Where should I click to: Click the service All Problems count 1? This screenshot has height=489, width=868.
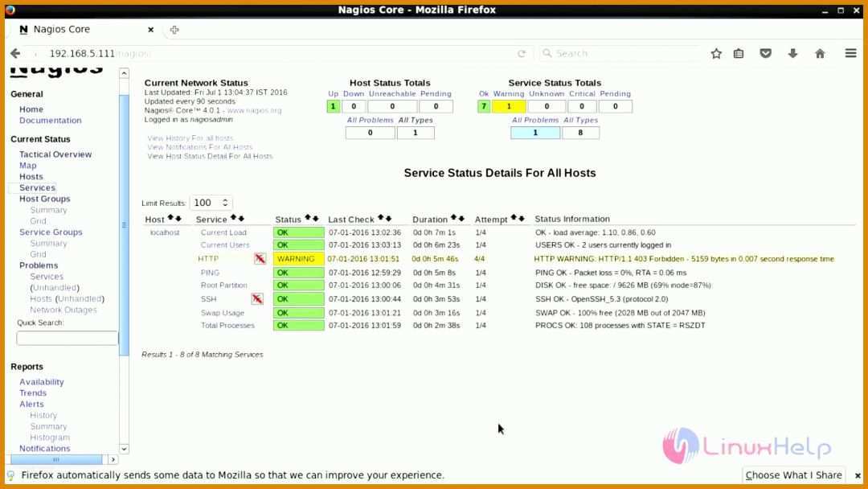click(535, 133)
